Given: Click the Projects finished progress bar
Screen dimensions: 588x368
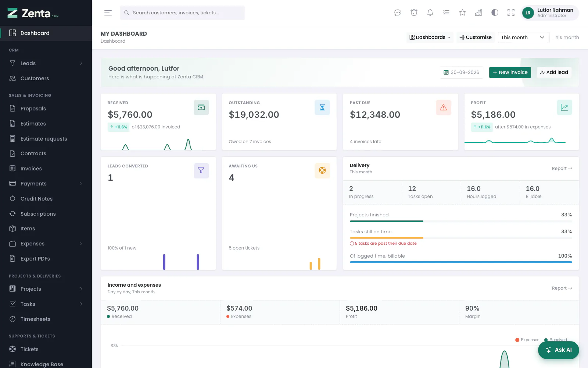Looking at the screenshot, I should tap(461, 221).
